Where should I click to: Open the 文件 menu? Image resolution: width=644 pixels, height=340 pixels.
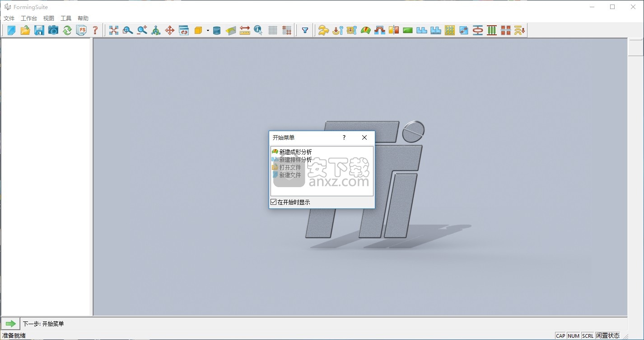[x=9, y=19]
